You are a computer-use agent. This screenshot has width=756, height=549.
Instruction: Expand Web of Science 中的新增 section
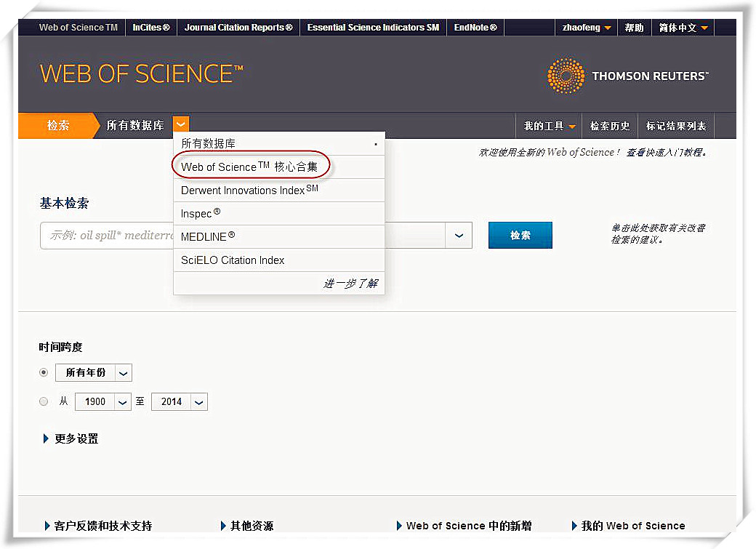465,526
